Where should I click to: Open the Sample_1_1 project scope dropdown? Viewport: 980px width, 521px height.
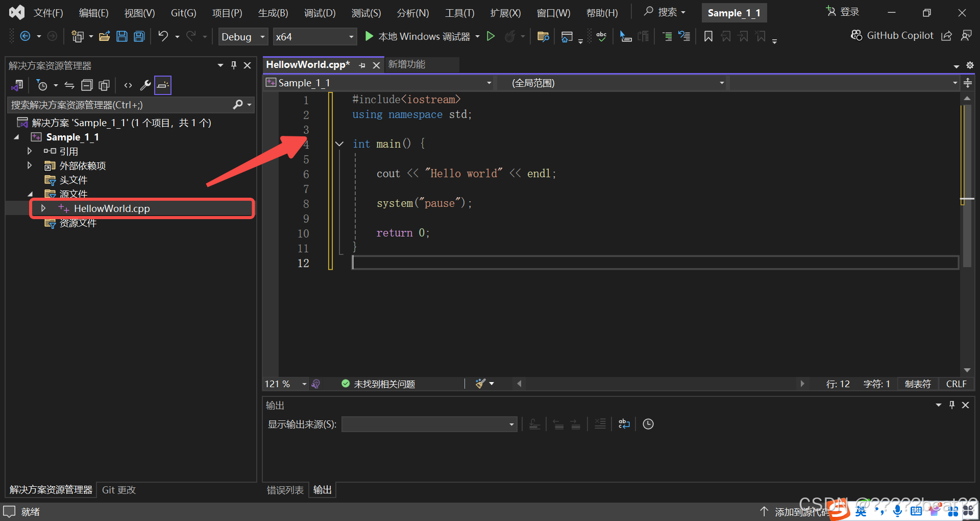pos(379,83)
